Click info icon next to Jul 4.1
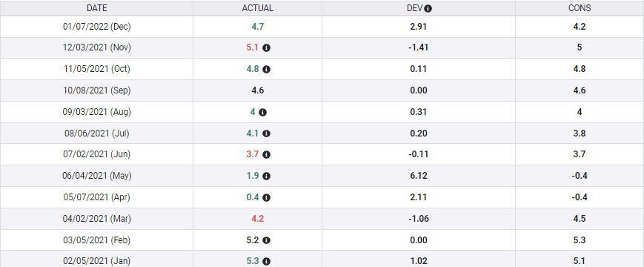The image size is (644, 267). (266, 133)
